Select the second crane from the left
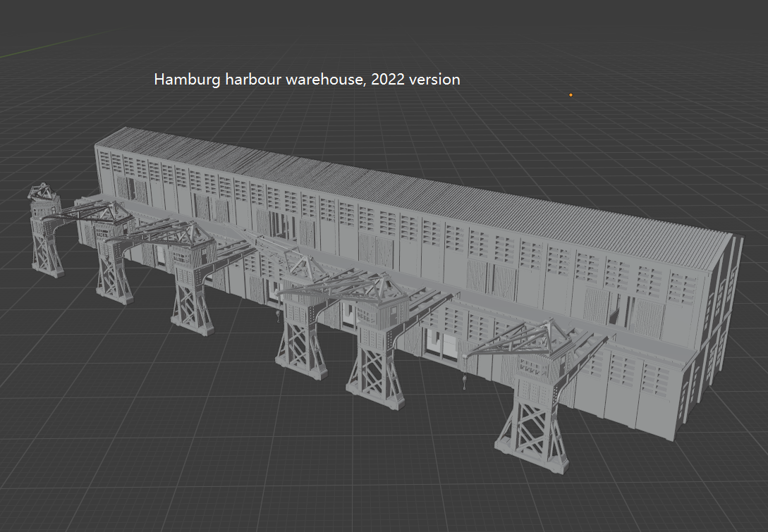This screenshot has width=768, height=532. [113, 268]
